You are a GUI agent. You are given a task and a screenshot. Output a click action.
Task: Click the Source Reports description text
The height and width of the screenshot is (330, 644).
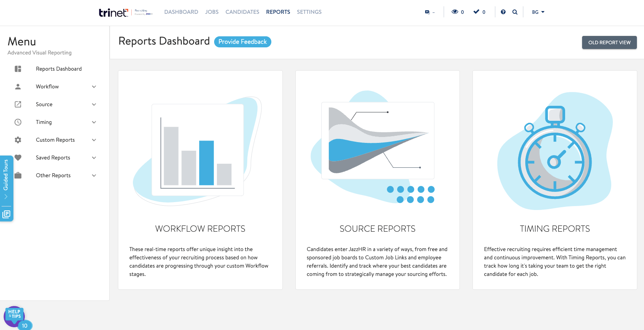point(377,262)
